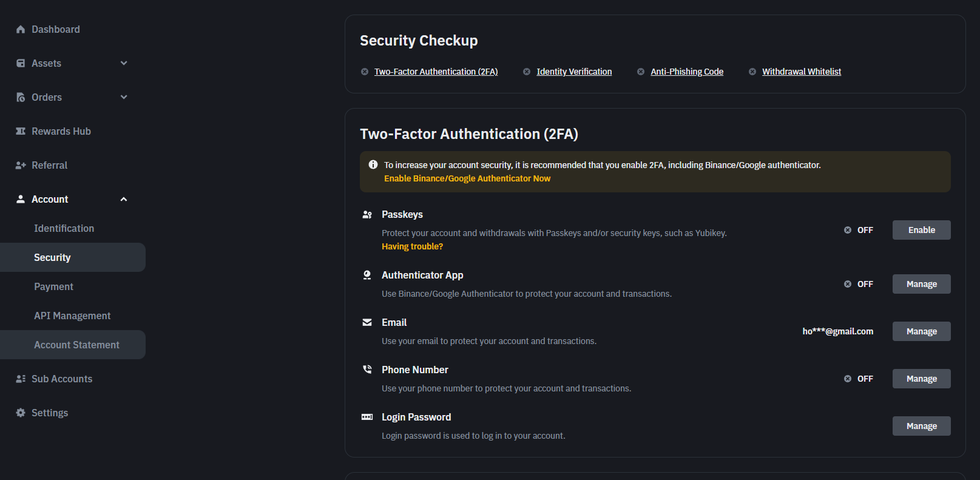Click the Settings gear icon
Image resolution: width=980 pixels, height=480 pixels.
21,413
